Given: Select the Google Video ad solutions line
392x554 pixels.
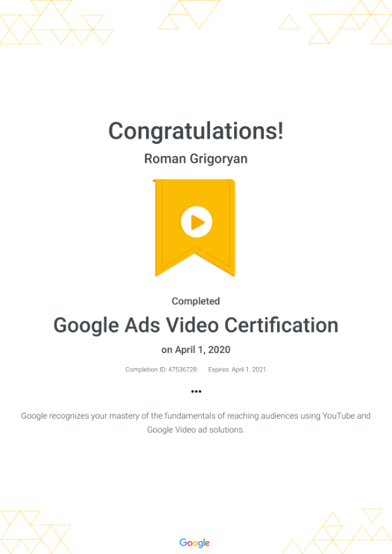Looking at the screenshot, I should (196, 430).
